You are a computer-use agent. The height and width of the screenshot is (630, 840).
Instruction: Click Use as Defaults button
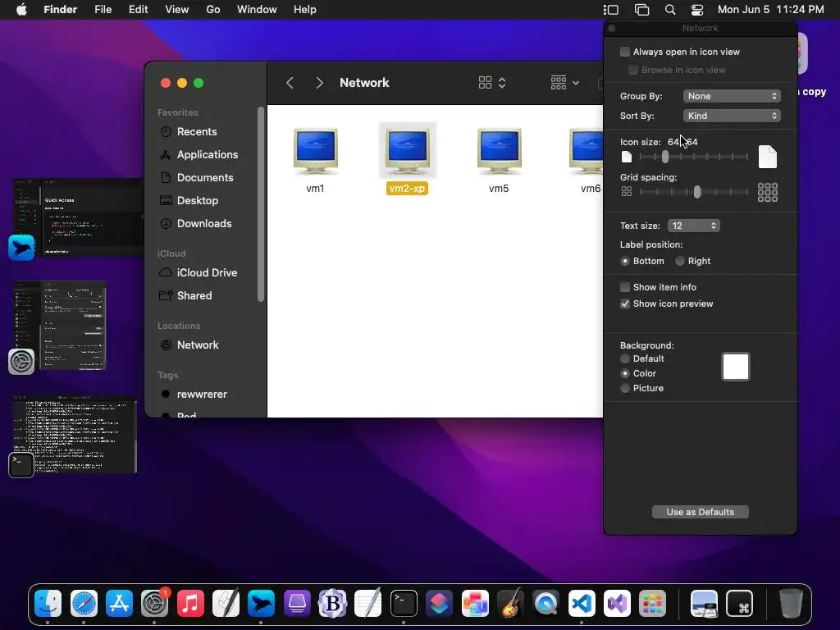pos(701,512)
